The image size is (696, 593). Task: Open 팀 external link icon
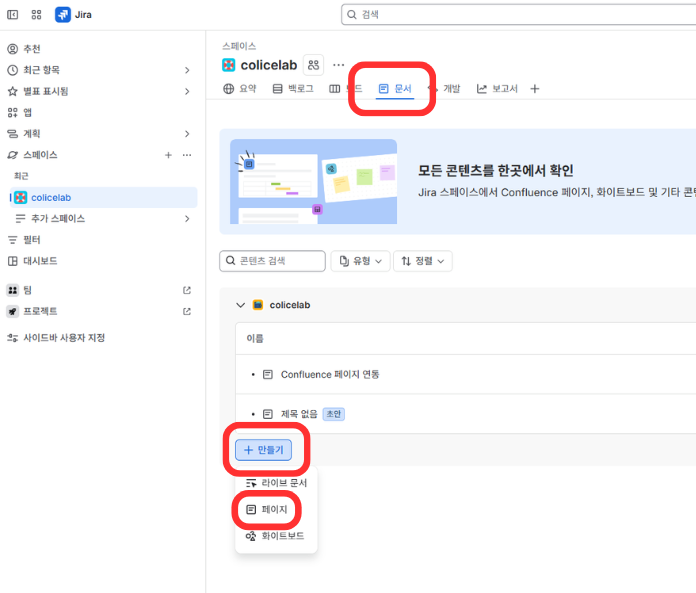(x=187, y=290)
